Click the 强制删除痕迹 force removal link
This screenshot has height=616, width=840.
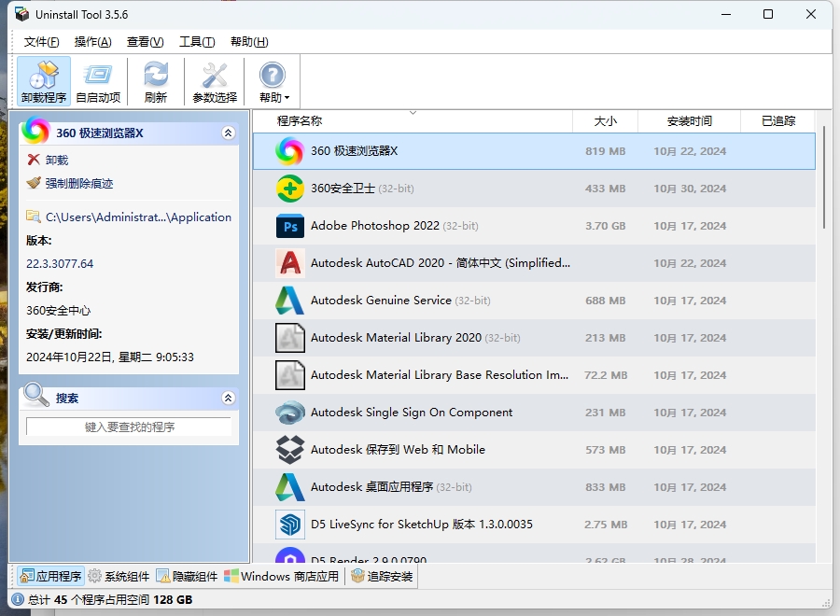pyautogui.click(x=79, y=183)
